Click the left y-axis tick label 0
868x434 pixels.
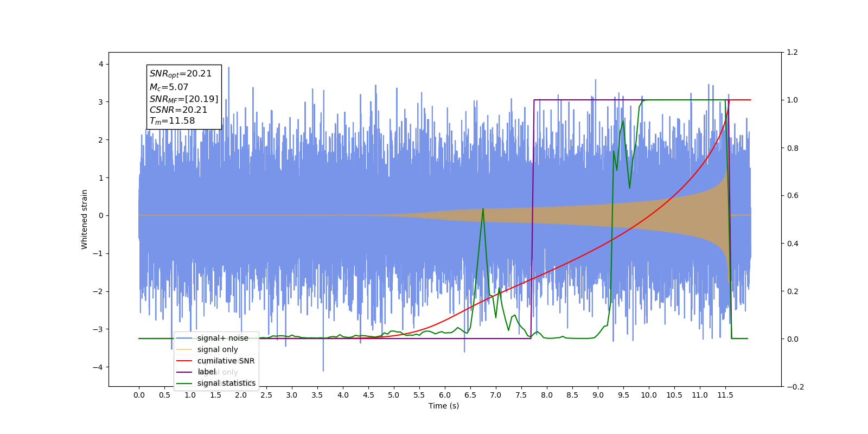click(100, 215)
